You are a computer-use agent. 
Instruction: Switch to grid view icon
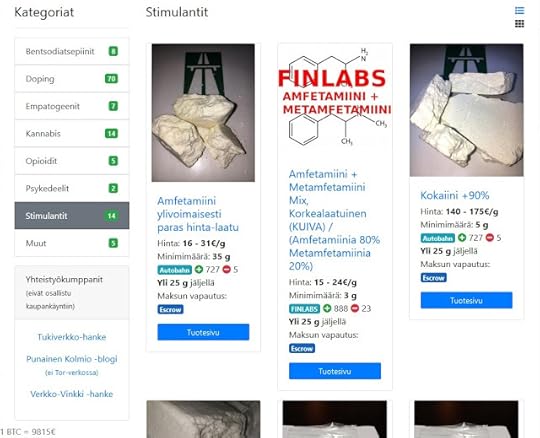[519, 23]
